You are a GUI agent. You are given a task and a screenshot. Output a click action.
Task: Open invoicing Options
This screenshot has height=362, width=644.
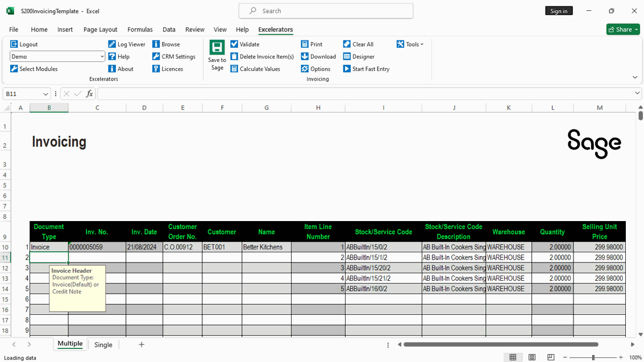click(x=315, y=69)
